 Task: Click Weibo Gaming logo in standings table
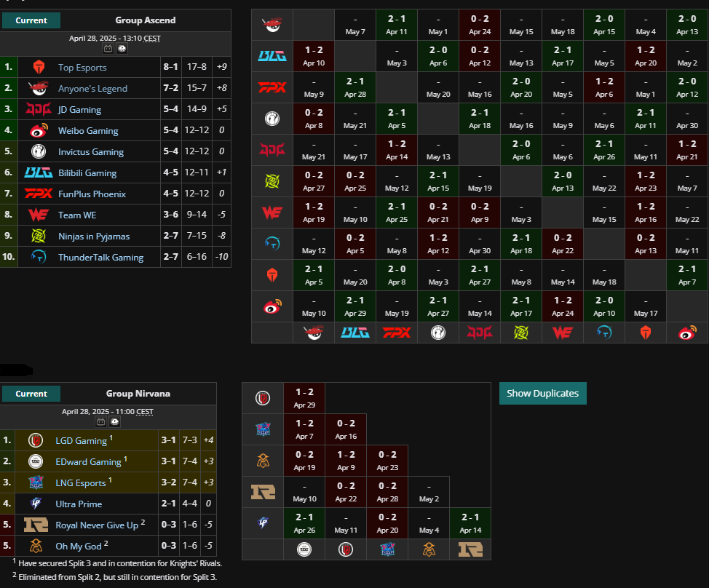[39, 130]
